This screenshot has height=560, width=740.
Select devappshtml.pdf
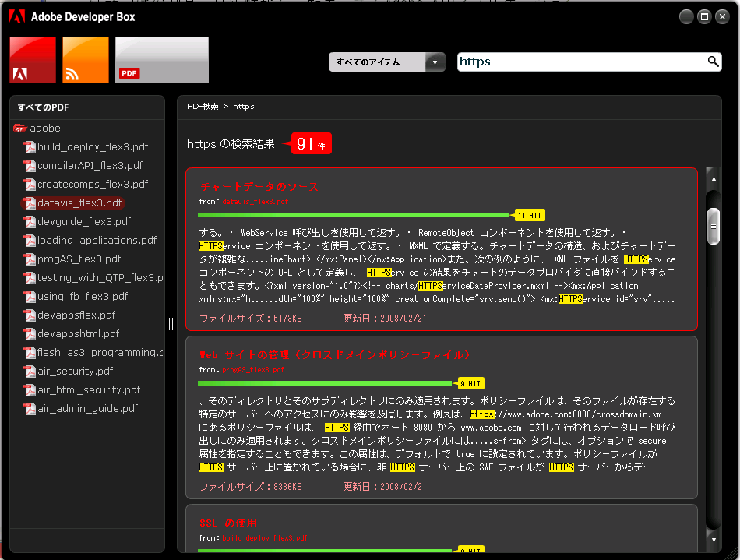79,333
